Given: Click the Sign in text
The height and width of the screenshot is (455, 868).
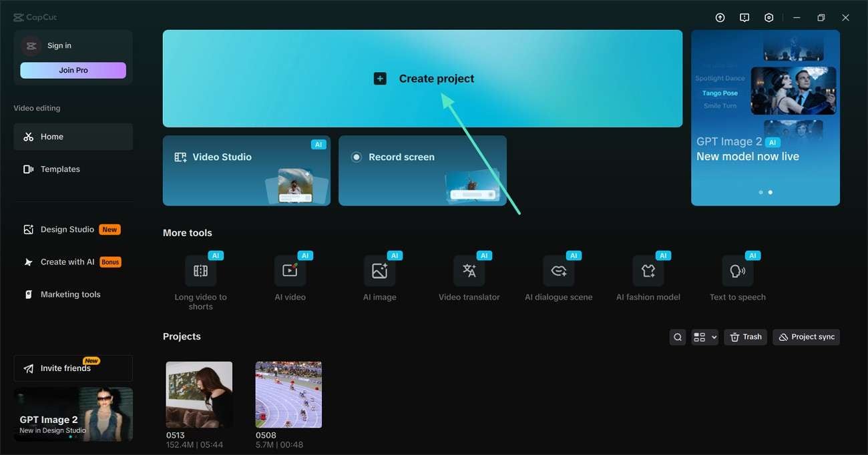Looking at the screenshot, I should point(59,46).
